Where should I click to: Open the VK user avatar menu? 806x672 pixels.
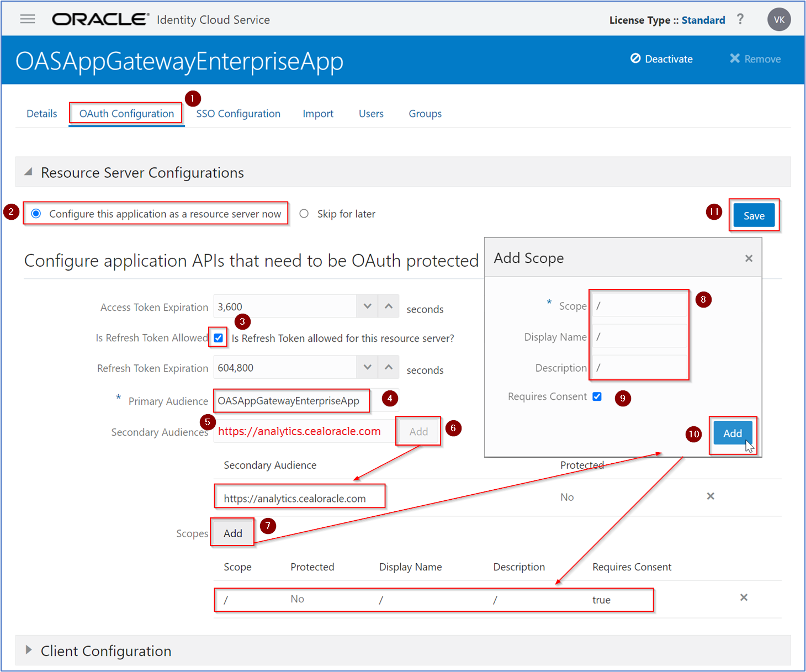click(779, 19)
